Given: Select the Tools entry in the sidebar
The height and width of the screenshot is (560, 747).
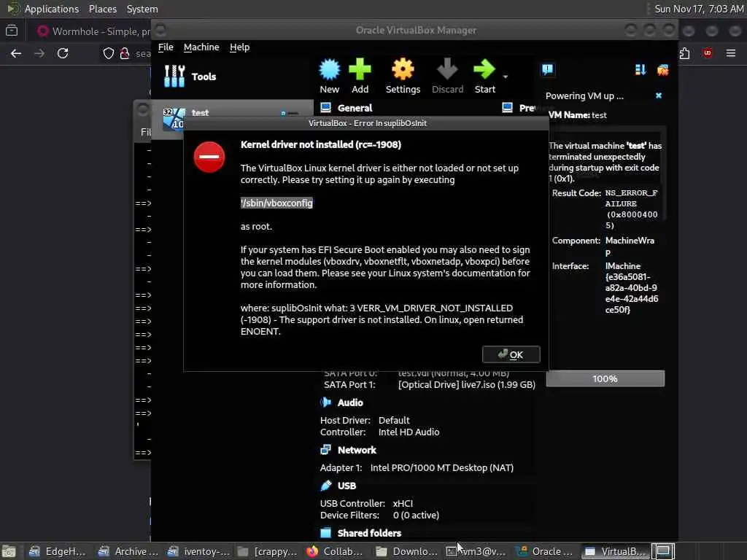Looking at the screenshot, I should coord(190,76).
